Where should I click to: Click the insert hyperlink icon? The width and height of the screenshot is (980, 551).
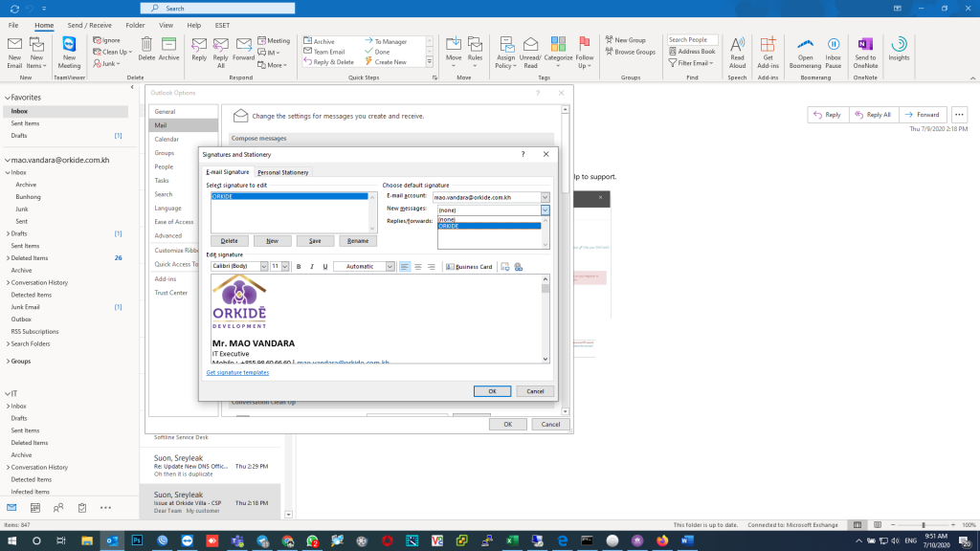[518, 267]
